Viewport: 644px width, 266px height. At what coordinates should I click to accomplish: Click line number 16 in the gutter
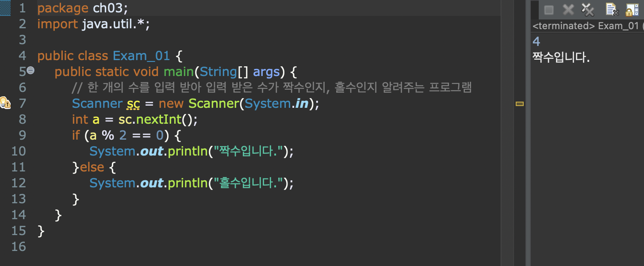(19, 247)
